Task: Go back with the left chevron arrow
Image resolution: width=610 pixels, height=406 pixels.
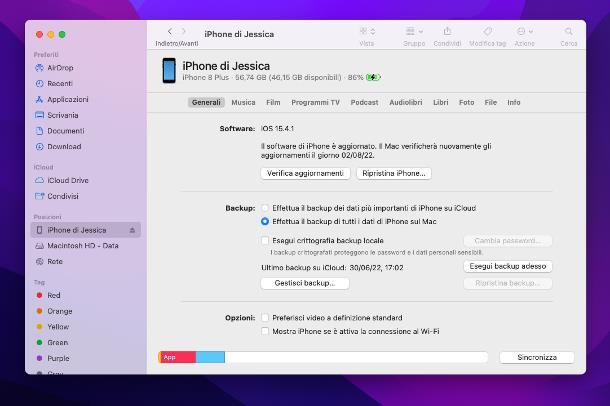Action: [x=170, y=32]
